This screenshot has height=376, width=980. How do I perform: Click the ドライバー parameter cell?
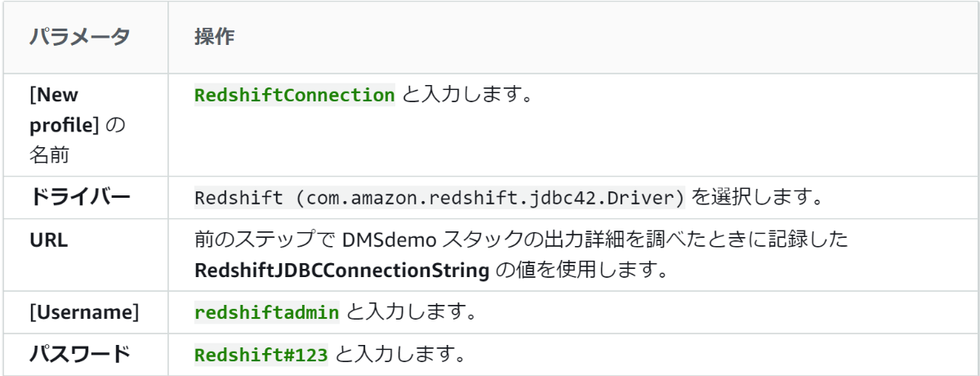click(79, 199)
